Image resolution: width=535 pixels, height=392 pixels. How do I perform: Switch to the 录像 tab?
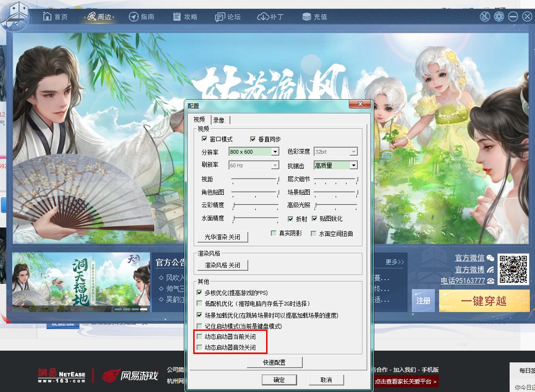coord(220,120)
